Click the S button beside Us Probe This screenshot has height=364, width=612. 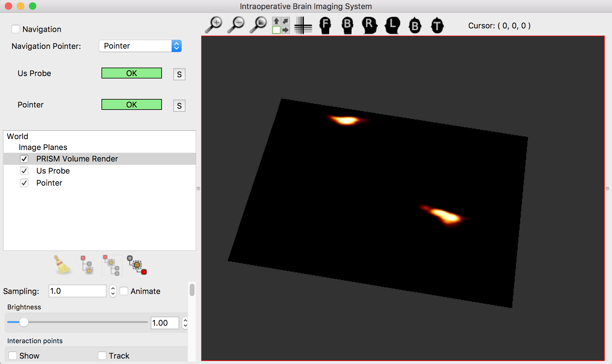tap(179, 74)
